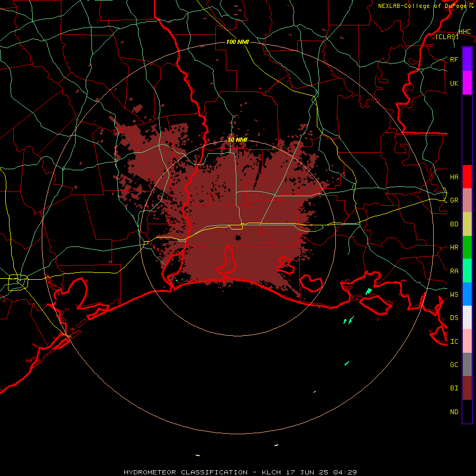Select the mint green RA legend swatch
The image size is (476, 476).
[x=467, y=271]
